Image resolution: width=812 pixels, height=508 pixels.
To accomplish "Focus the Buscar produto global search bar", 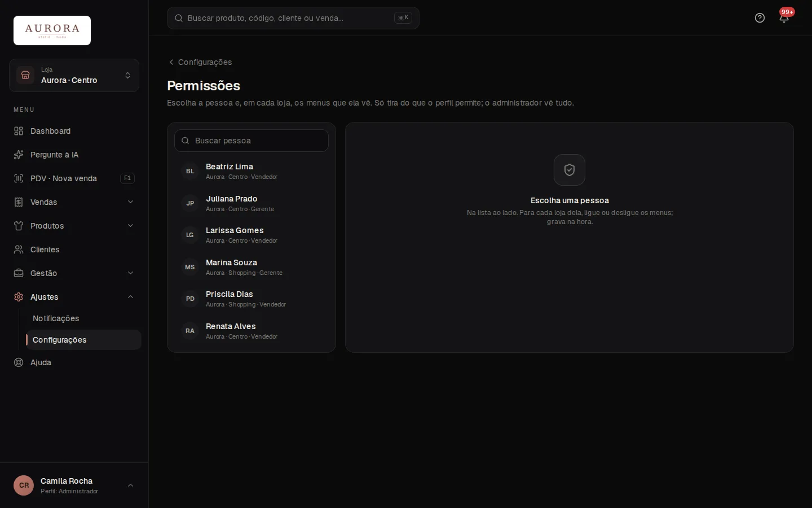I will coord(293,18).
